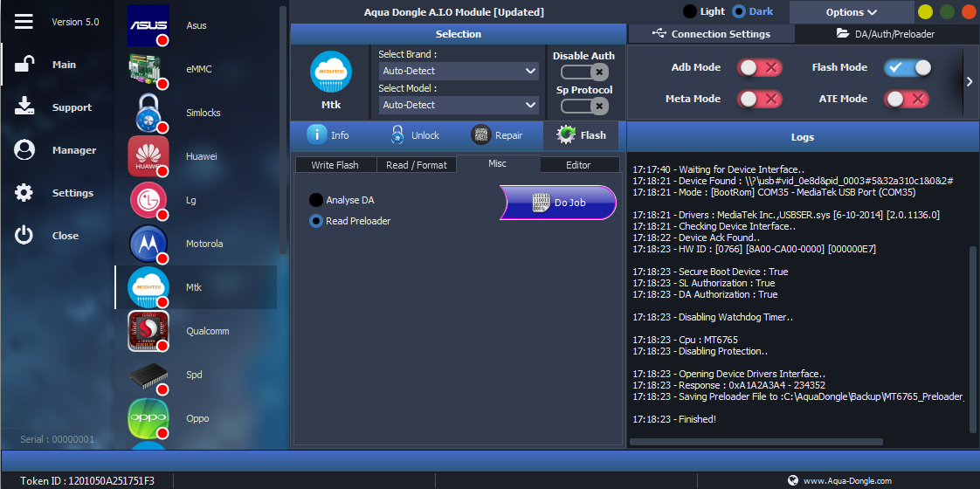This screenshot has height=489, width=980.
Task: Switch to the Write Flash tab
Action: click(335, 165)
